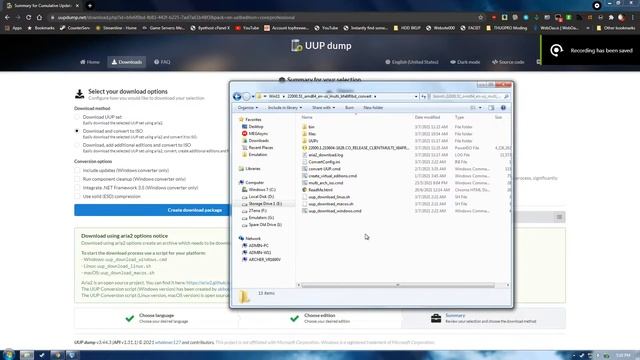Expand address bar history dropdown

[x=416, y=96]
